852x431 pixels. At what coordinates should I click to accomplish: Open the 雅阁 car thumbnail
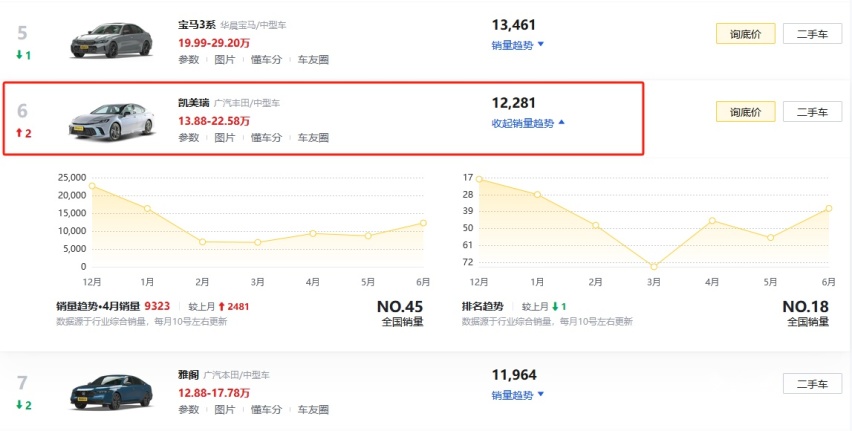[x=111, y=392]
